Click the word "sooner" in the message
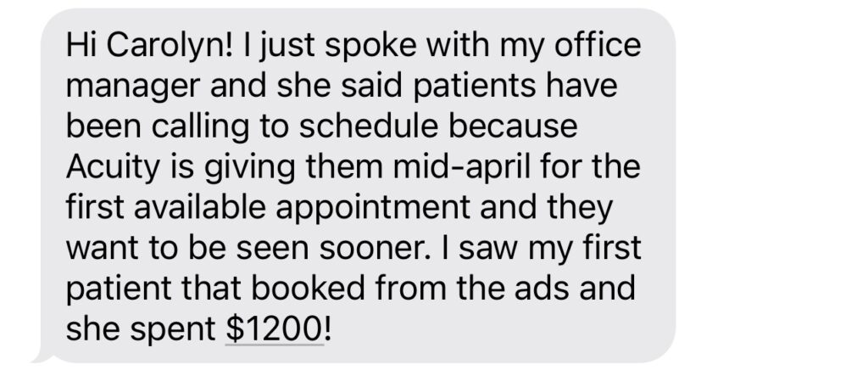This screenshot has height=376, width=868. 390,248
